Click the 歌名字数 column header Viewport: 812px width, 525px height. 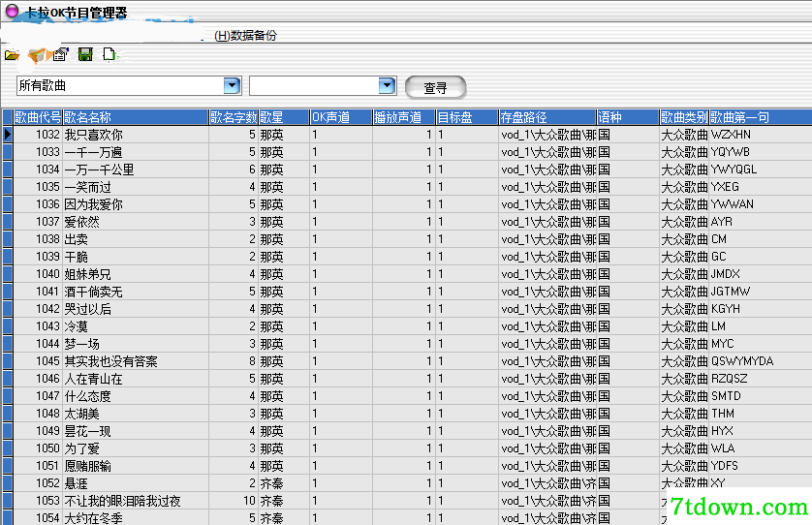click(234, 117)
